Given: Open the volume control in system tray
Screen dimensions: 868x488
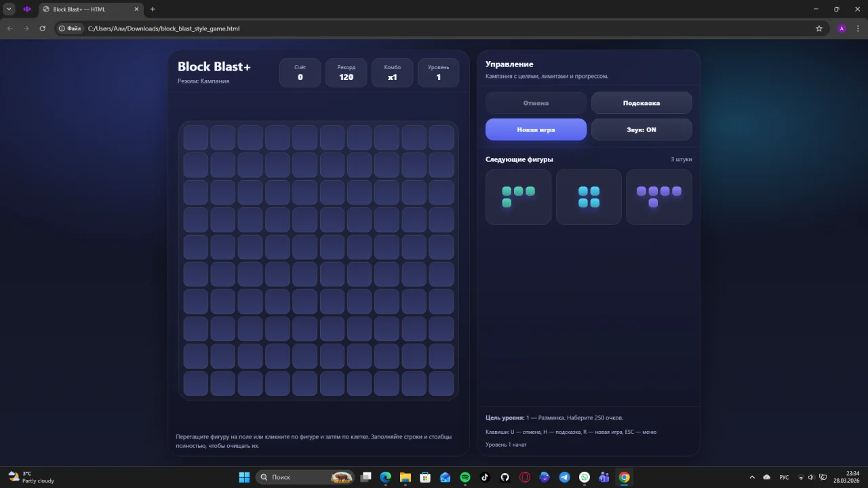Looking at the screenshot, I should click(x=812, y=477).
